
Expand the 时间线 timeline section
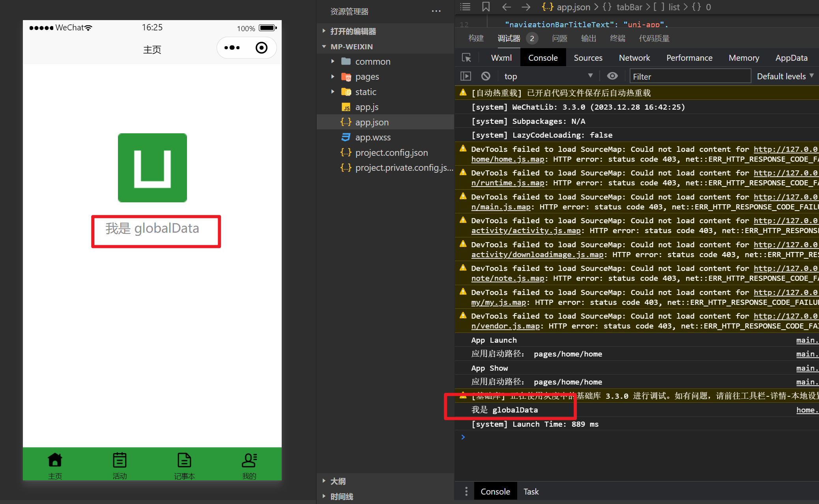(x=342, y=497)
